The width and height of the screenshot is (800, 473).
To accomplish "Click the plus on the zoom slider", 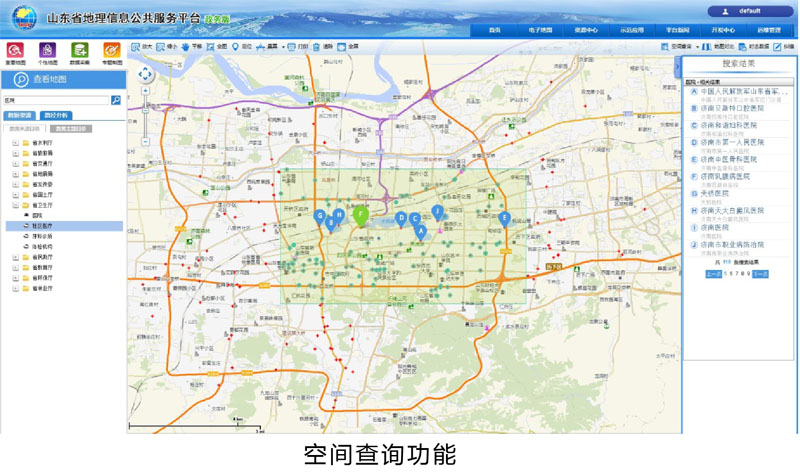I will [145, 91].
